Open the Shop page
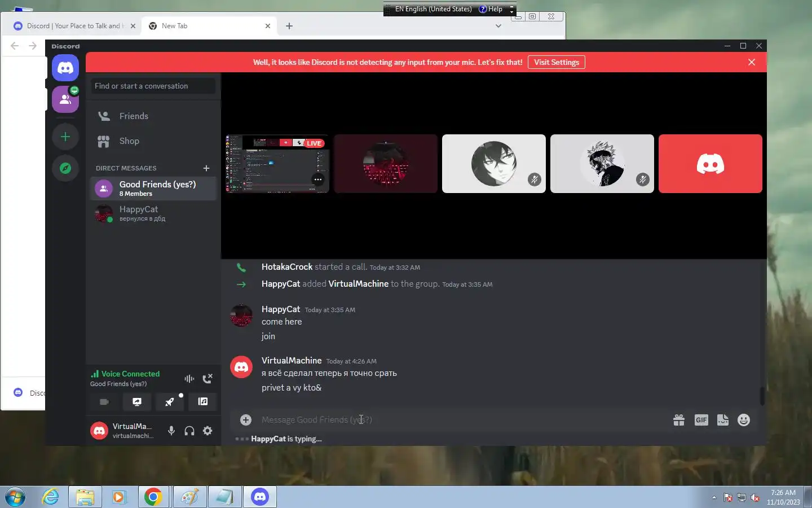Screen dimensions: 812x508 [153, 141]
